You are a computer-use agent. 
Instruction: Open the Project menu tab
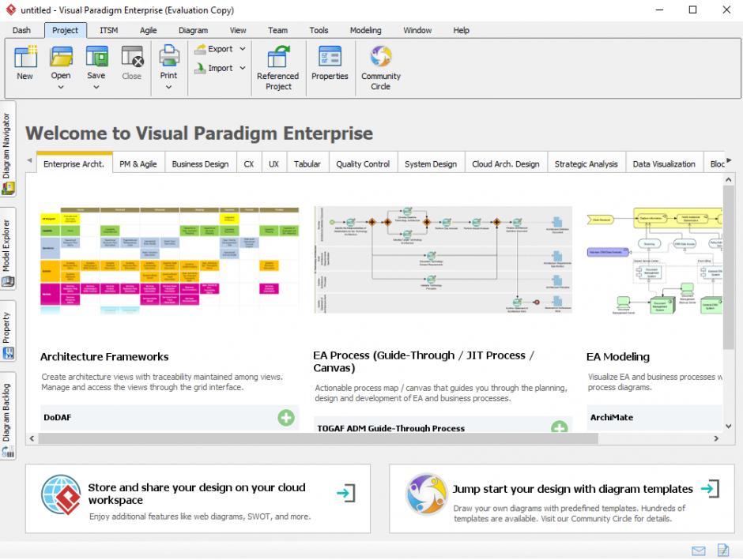[x=66, y=30]
